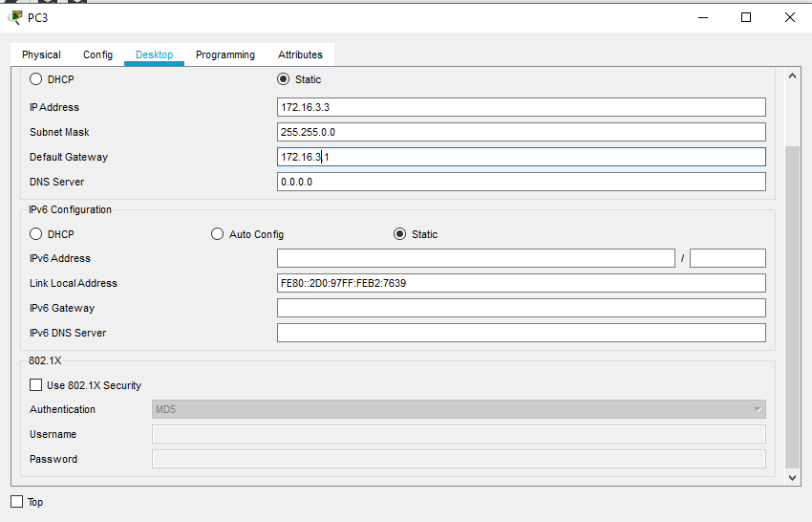Viewport: 812px width, 522px height.
Task: Click the IPv6 Address input field
Action: (x=476, y=258)
